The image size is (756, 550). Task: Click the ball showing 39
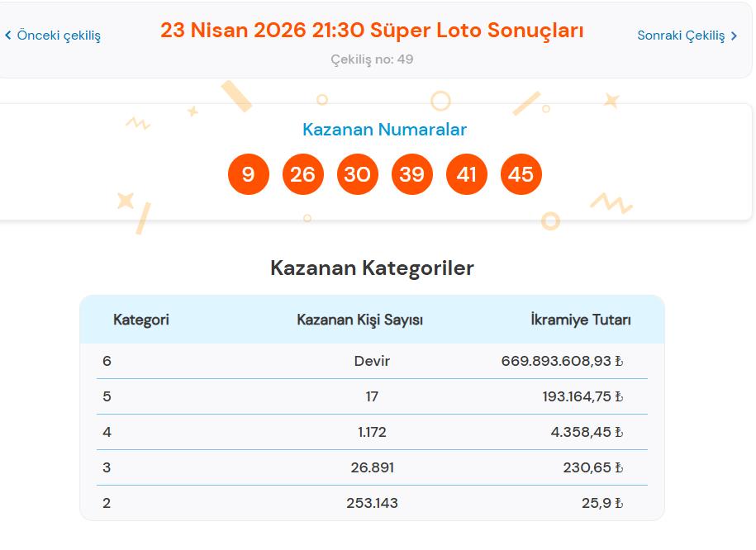(411, 174)
